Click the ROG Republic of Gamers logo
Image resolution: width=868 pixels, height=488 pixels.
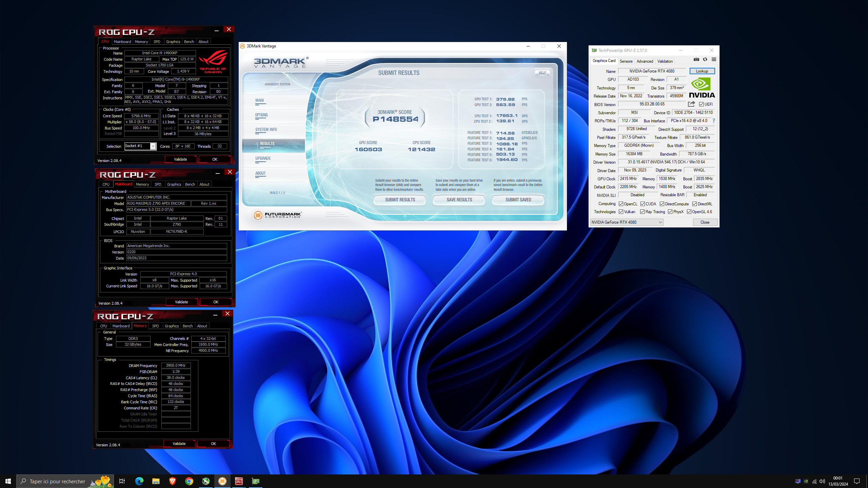click(x=213, y=62)
